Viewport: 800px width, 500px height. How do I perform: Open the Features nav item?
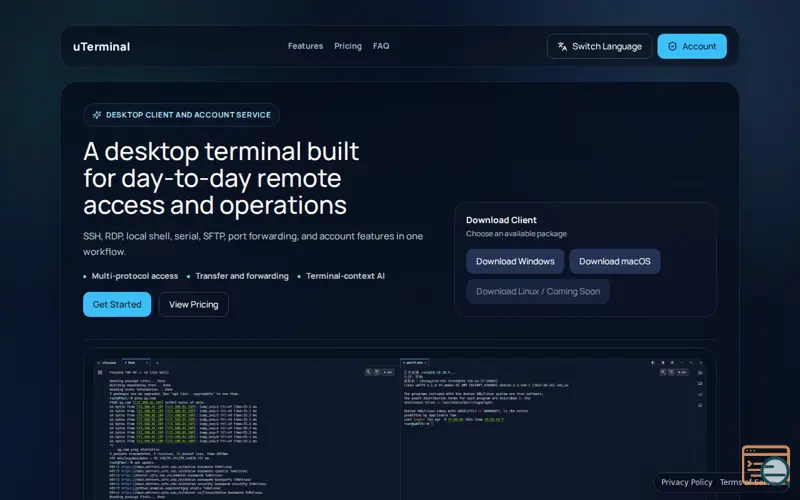(x=305, y=46)
